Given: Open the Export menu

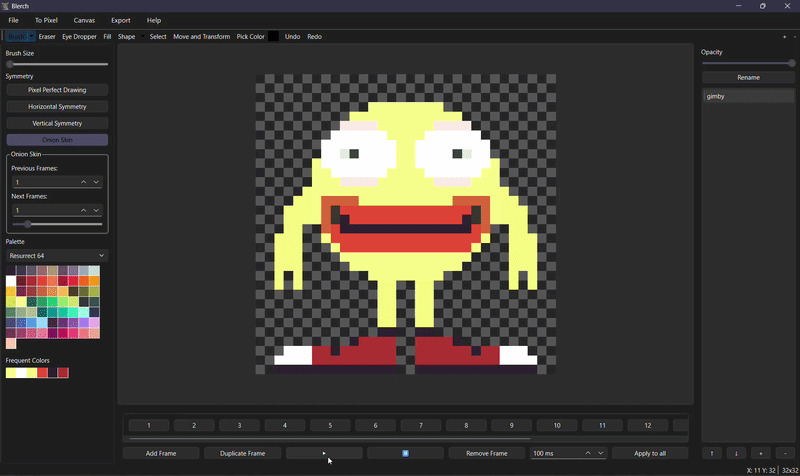Looking at the screenshot, I should click(121, 20).
